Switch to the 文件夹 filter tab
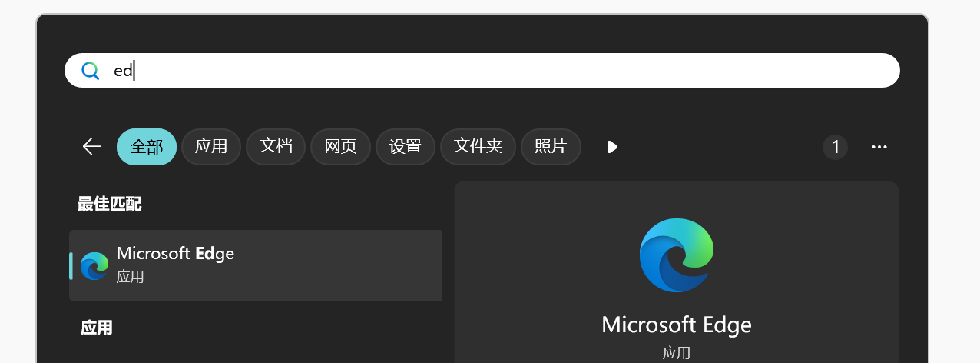Screen dimensions: 980x363 click(478, 146)
